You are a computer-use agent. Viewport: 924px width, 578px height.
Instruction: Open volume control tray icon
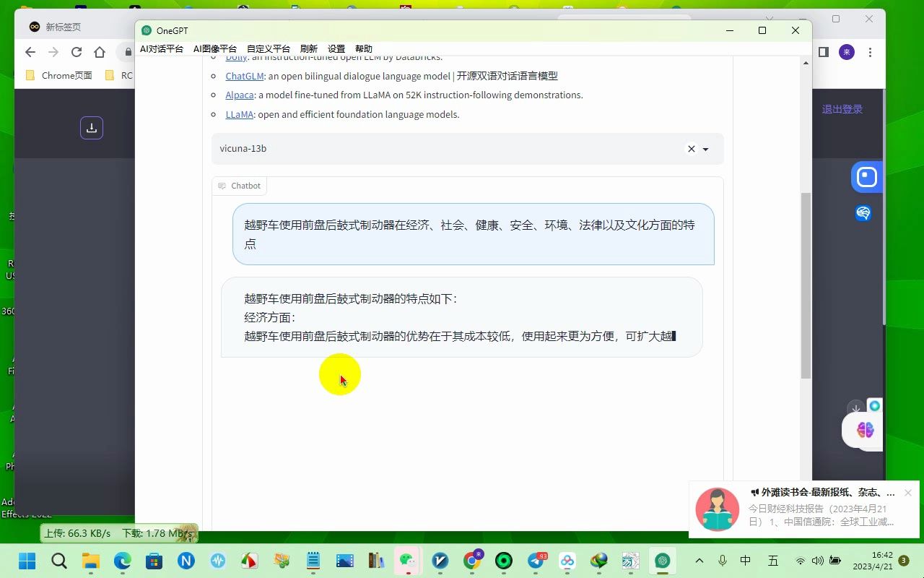[817, 561]
